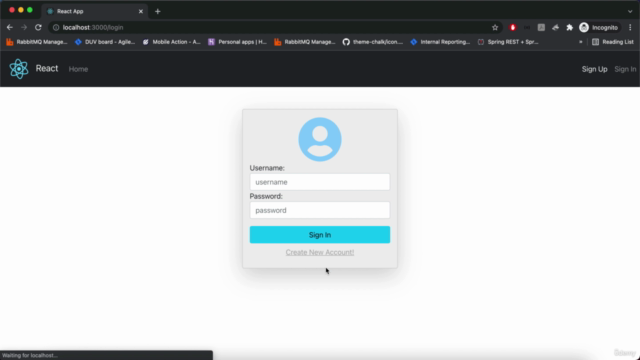The width and height of the screenshot is (640, 360).
Task: Close the React App tab
Action: (x=140, y=11)
